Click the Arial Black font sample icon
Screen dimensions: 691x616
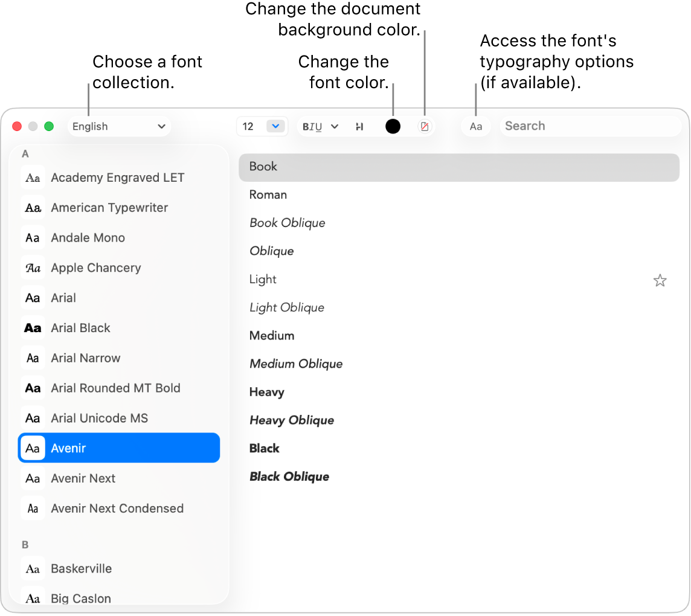coord(33,328)
